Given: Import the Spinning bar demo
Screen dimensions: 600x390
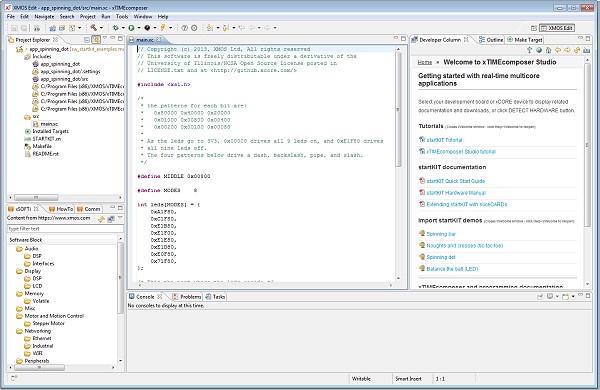Looking at the screenshot, I should point(441,234).
